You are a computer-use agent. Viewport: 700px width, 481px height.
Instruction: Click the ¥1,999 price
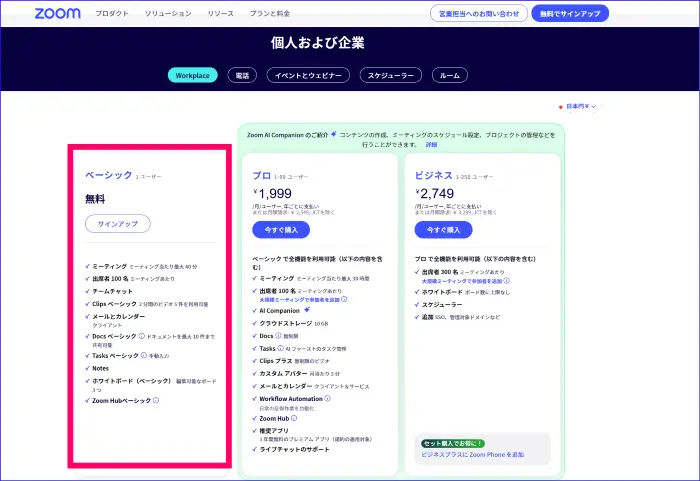pos(272,193)
